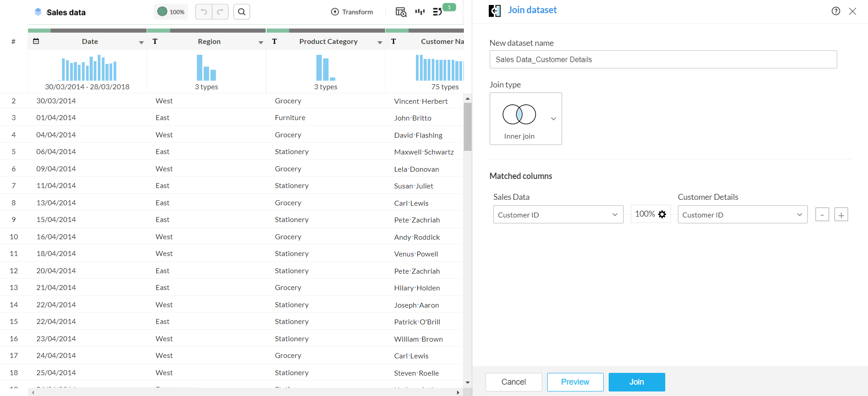Viewport: 868px width, 396px height.
Task: Select date cell 09/04/2014
Action: point(56,169)
